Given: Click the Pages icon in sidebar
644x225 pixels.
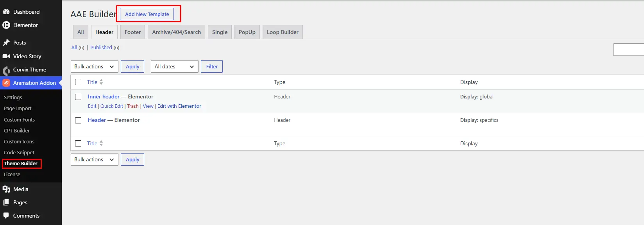Looking at the screenshot, I should pos(6,202).
